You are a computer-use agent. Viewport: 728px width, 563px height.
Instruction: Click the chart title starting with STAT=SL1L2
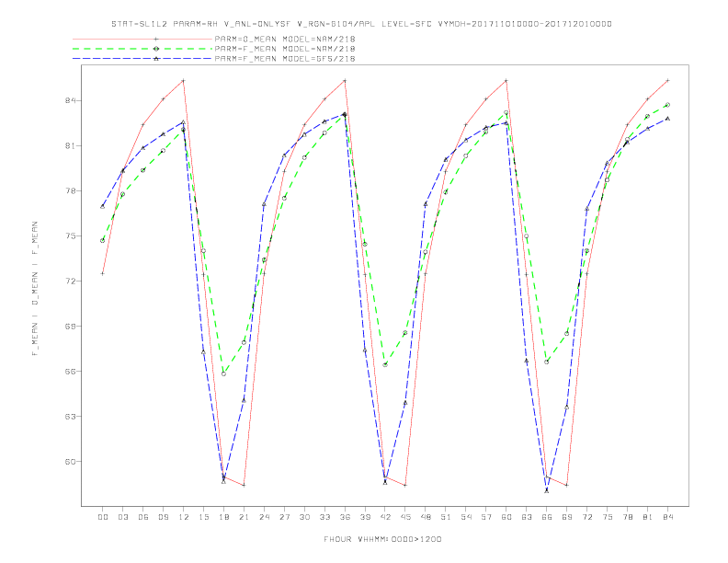(361, 24)
